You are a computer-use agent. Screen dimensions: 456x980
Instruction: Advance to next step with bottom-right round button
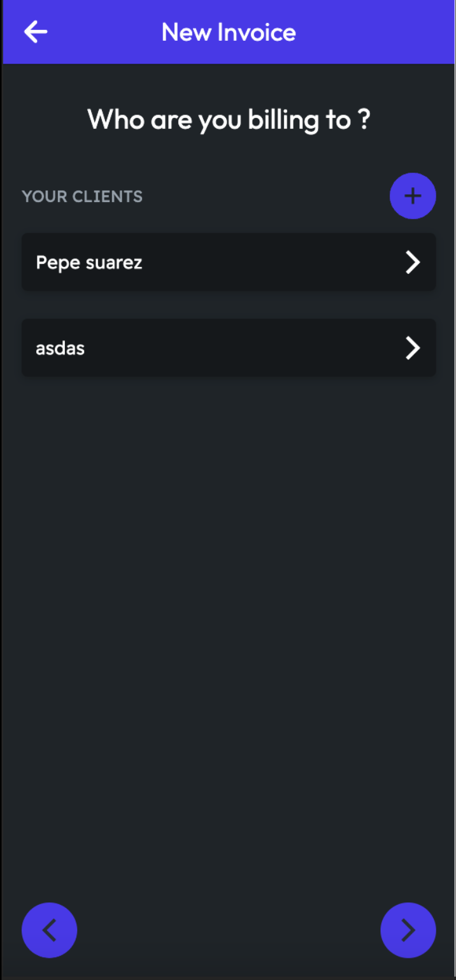pos(408,930)
